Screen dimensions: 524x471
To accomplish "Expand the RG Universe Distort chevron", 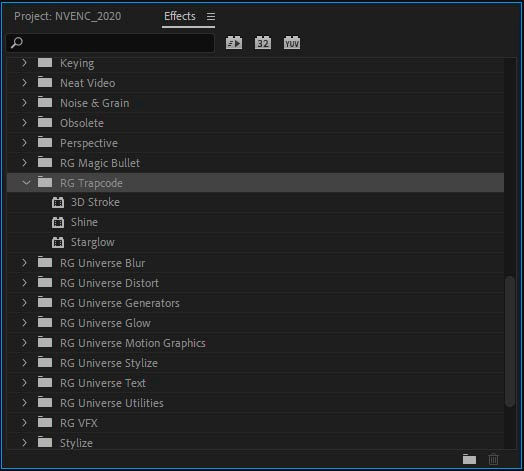I will pos(24,283).
